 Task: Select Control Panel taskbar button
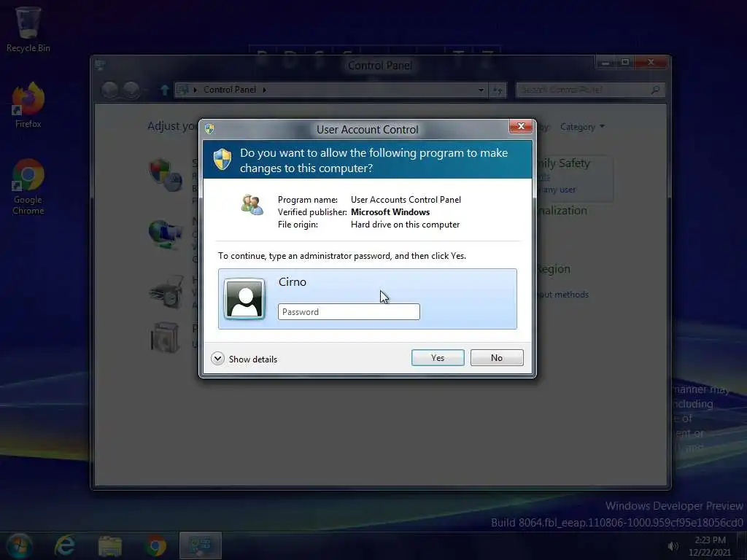200,545
